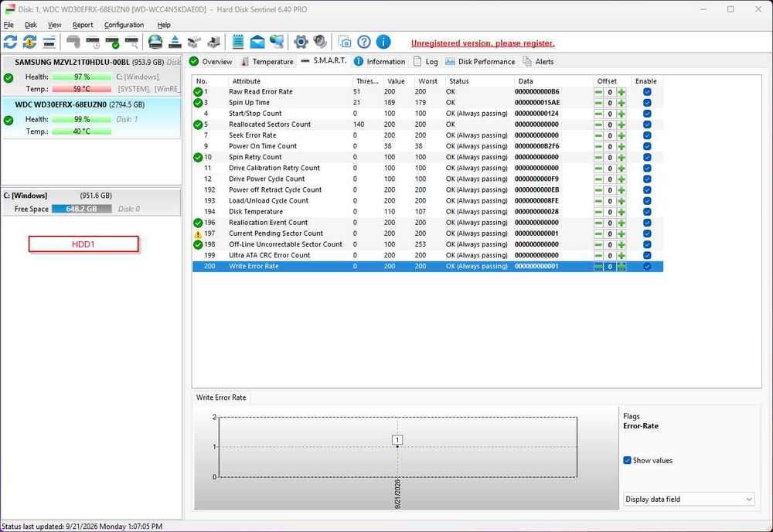
Task: Click the refresh icon with yellow warning badge
Action: click(29, 42)
